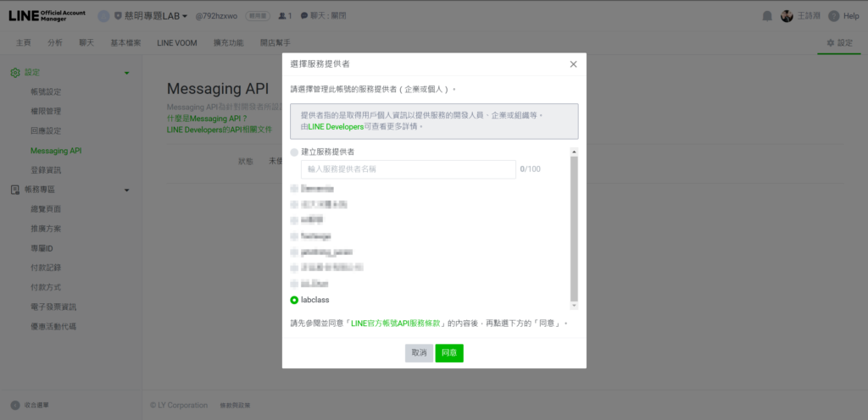Switch to LINE VOOM tab
868x420 pixels.
[x=176, y=43]
